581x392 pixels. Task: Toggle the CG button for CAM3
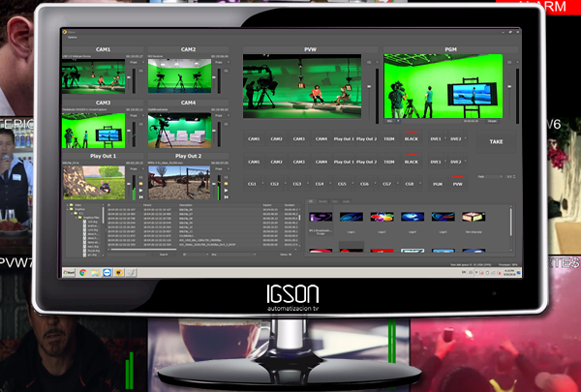[x=141, y=124]
